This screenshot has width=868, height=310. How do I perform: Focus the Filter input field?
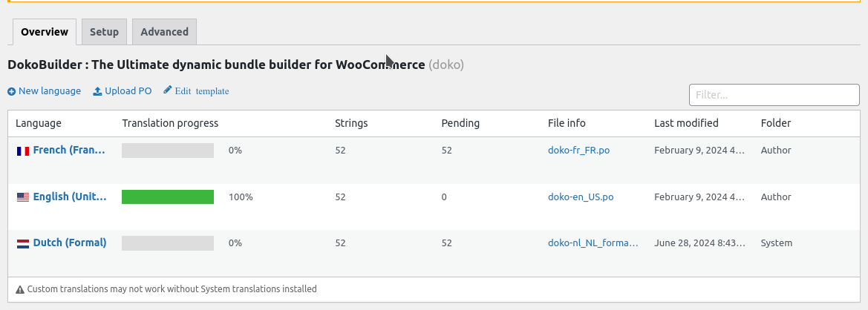[774, 95]
